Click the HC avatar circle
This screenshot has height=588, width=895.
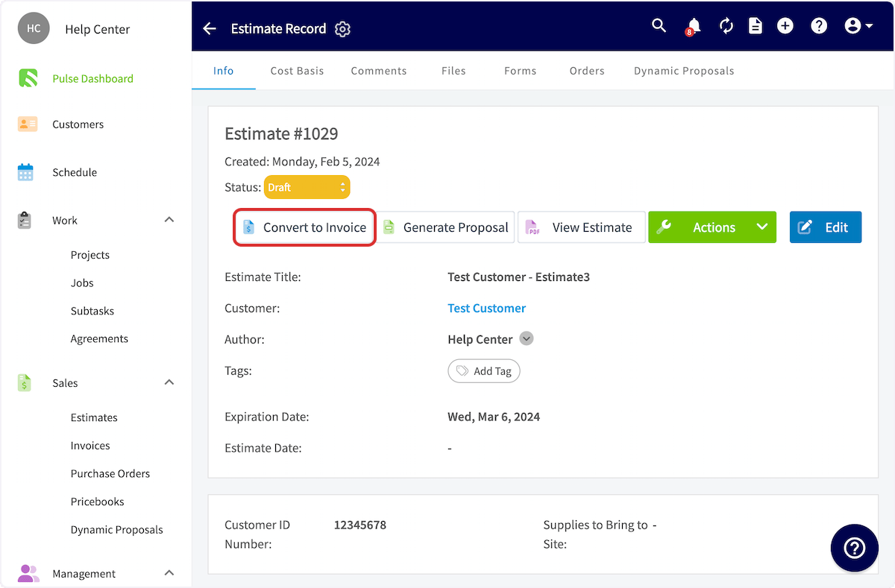(34, 28)
